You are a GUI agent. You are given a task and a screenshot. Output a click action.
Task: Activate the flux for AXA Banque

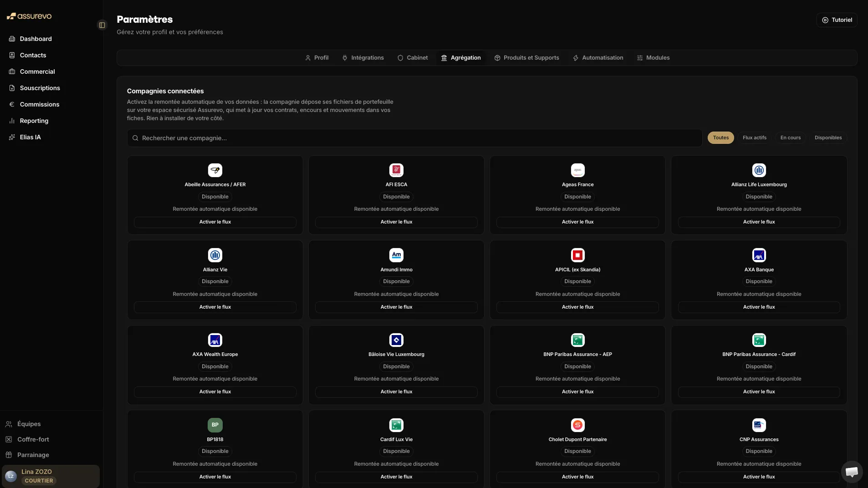point(759,307)
